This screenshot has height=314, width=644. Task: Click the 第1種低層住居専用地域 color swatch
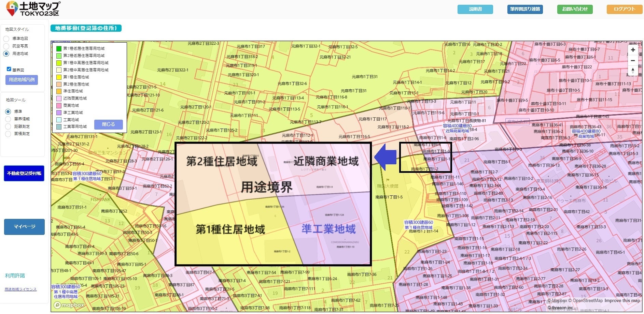click(x=59, y=48)
